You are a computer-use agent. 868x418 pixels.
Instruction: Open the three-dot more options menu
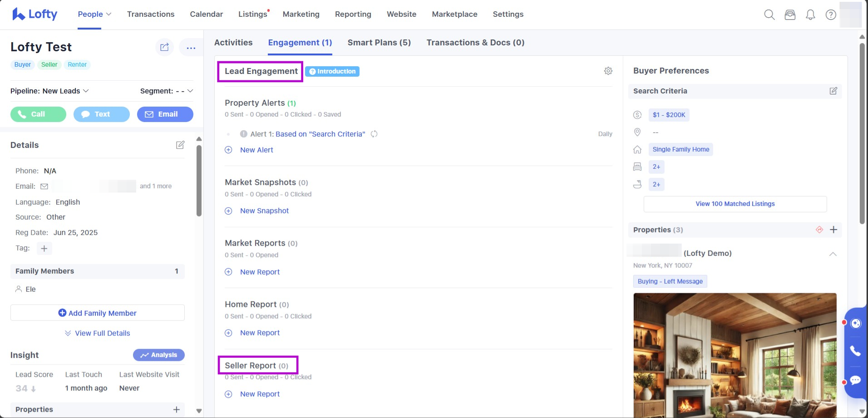pyautogui.click(x=191, y=48)
